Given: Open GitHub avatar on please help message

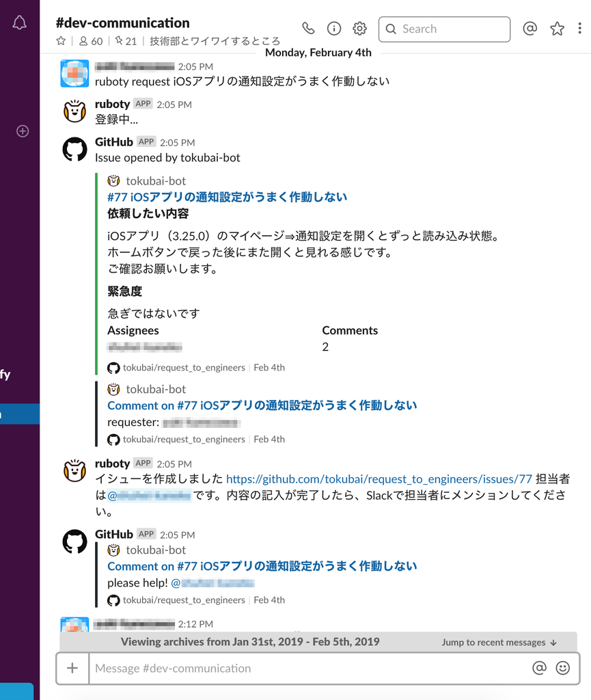Looking at the screenshot, I should click(74, 541).
